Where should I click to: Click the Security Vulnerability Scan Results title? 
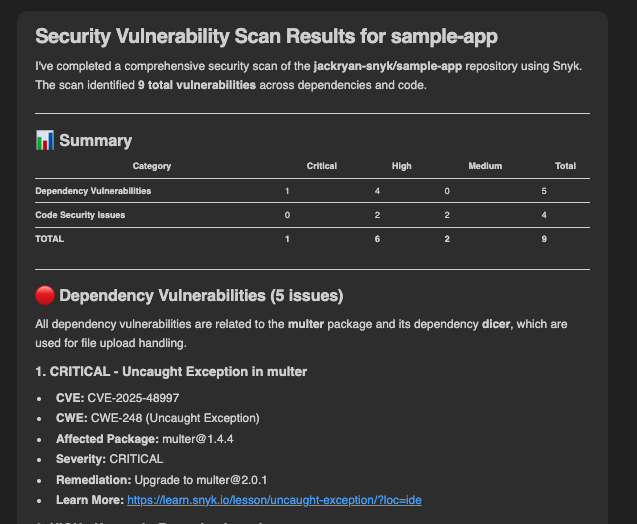coord(266,37)
